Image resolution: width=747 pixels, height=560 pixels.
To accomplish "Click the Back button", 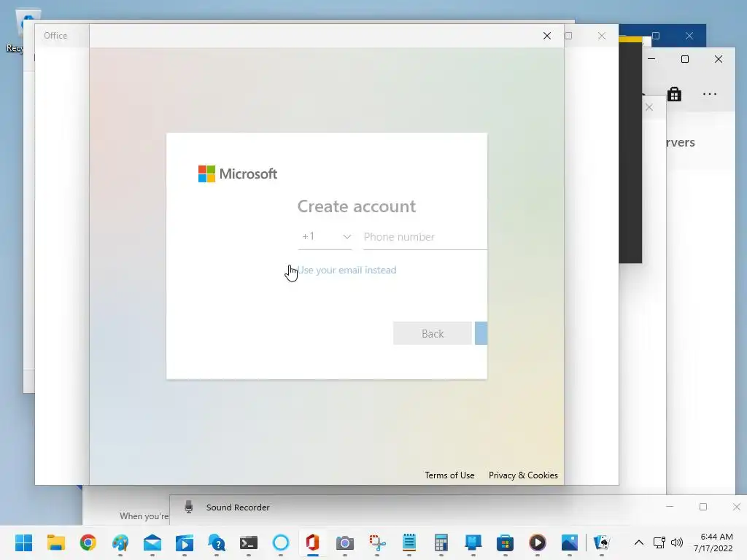I will coord(432,333).
